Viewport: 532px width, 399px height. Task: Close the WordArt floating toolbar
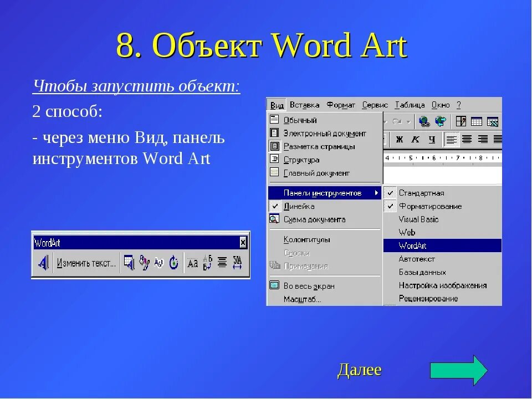243,243
